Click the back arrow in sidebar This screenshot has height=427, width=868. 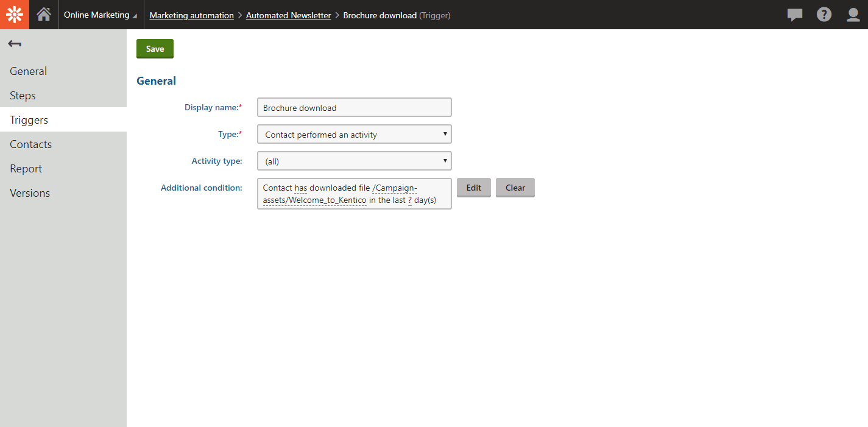point(15,44)
